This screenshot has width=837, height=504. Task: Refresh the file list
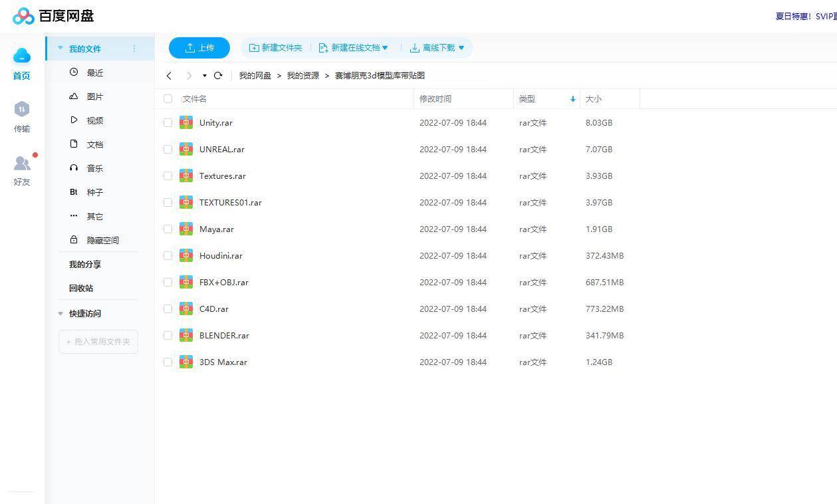click(218, 76)
